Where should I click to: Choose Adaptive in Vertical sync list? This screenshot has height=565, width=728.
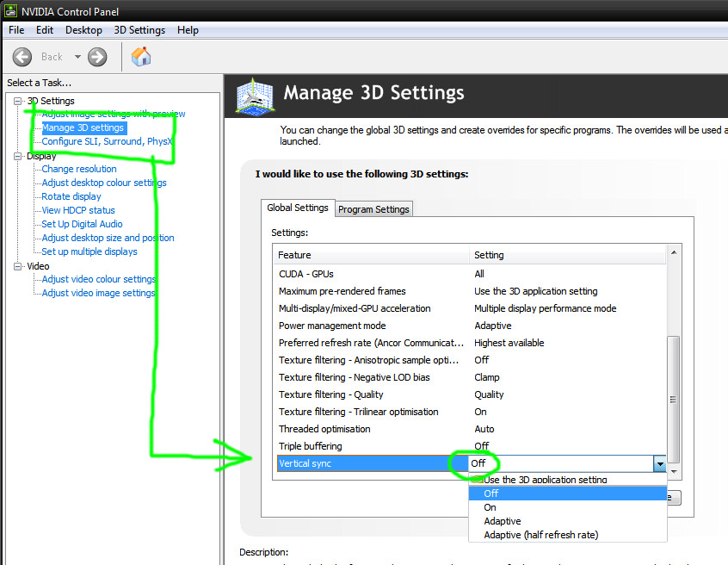[567, 521]
